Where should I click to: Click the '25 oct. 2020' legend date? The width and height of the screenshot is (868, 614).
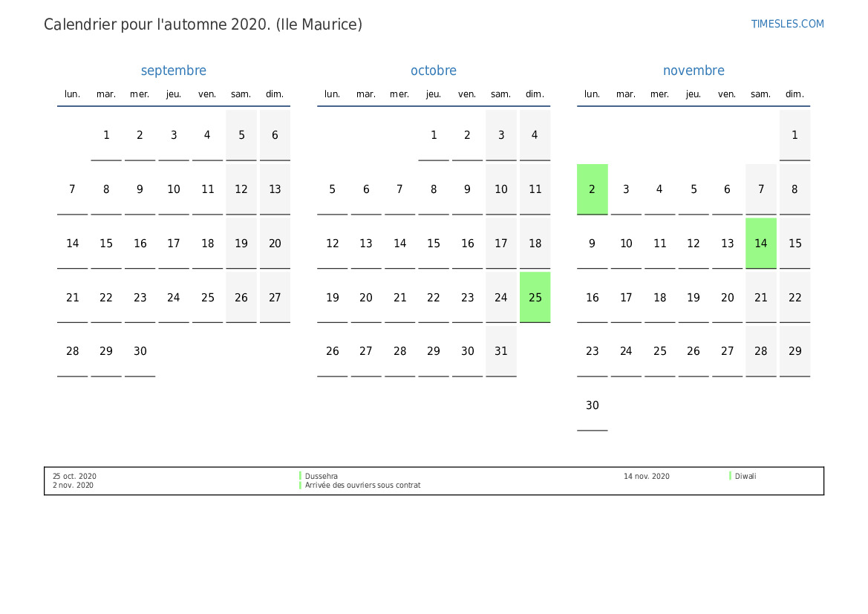pyautogui.click(x=74, y=477)
